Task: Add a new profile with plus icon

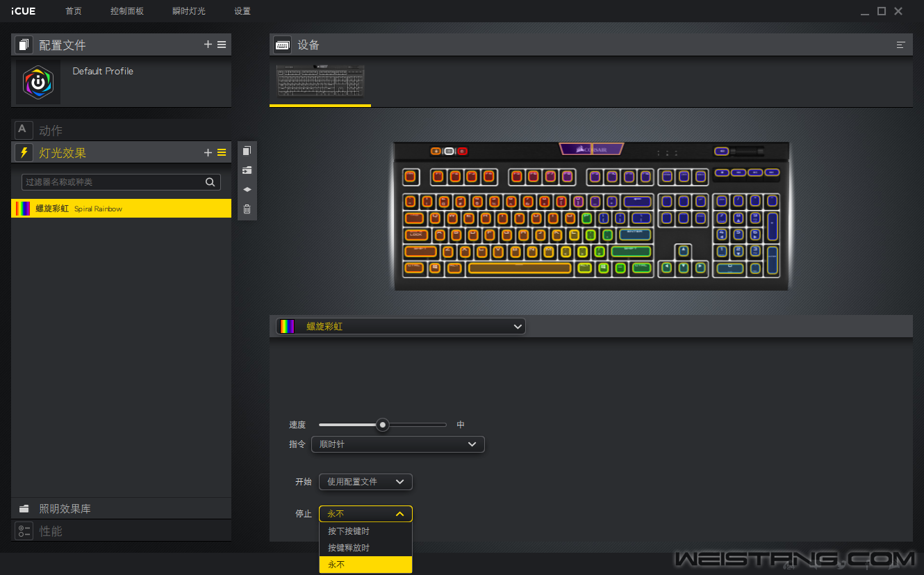Action: 208,44
